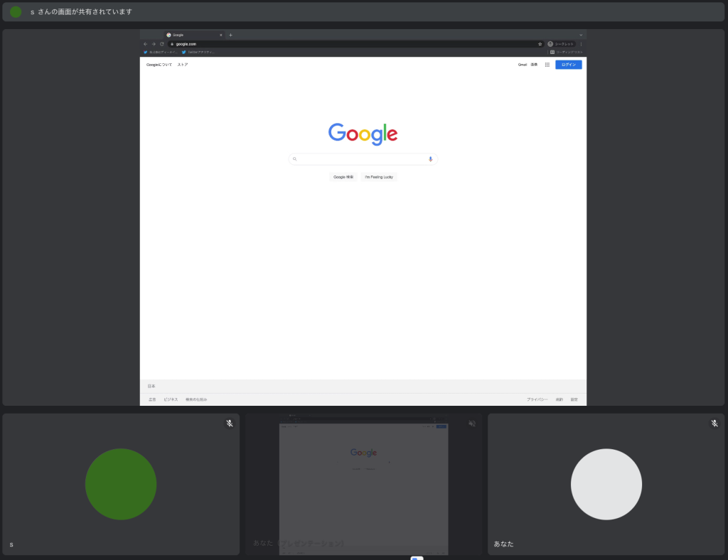The image size is (728, 560).
Task: Open the Twitter アクティ… bookmark
Action: point(198,52)
